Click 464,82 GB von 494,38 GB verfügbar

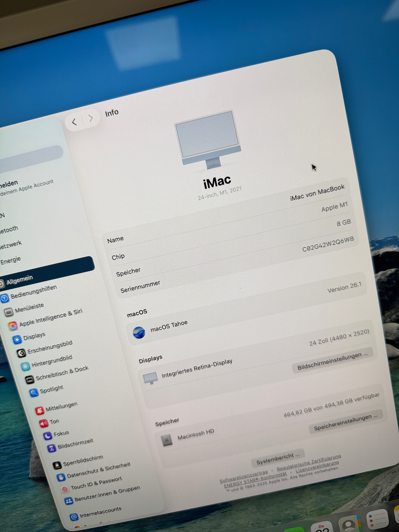331,405
